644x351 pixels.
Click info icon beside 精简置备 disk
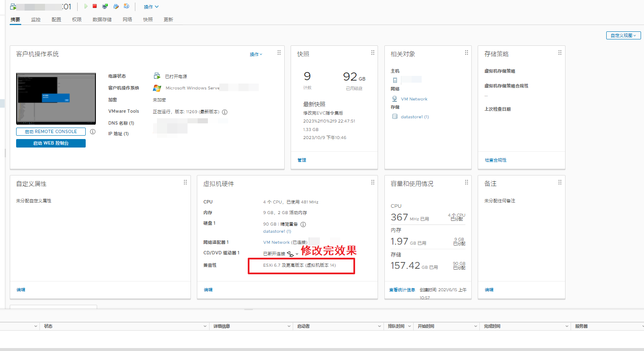(x=303, y=224)
